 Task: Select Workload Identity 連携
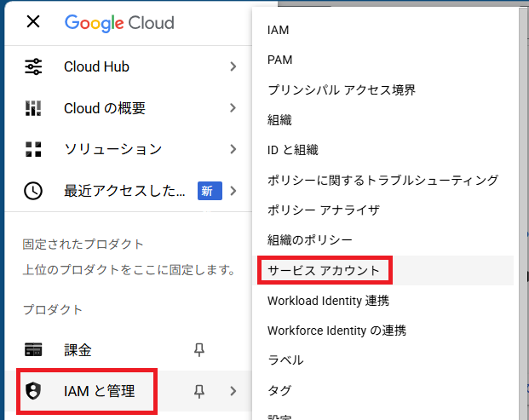pyautogui.click(x=328, y=301)
